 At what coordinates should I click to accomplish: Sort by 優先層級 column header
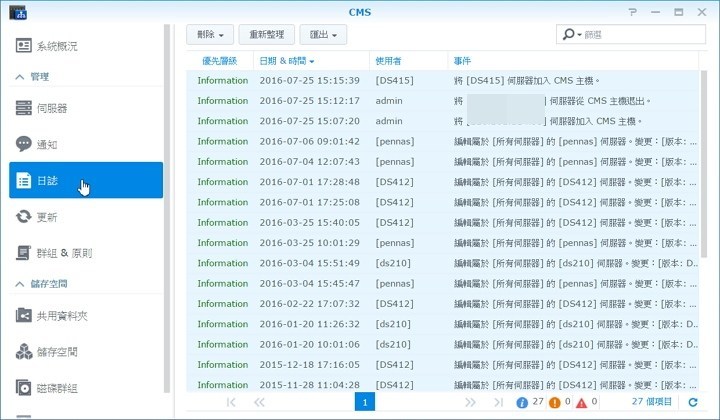coord(219,61)
